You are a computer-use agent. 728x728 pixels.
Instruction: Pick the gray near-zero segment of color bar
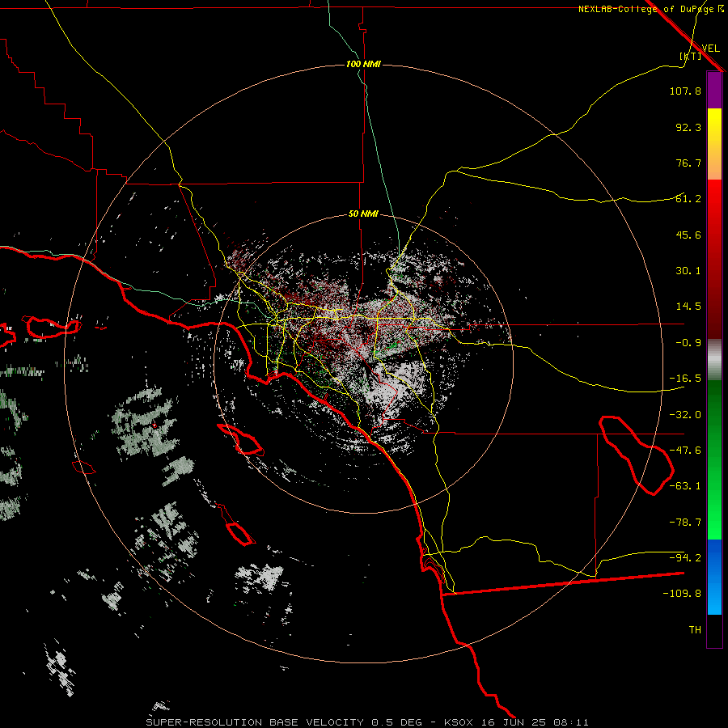(x=714, y=359)
